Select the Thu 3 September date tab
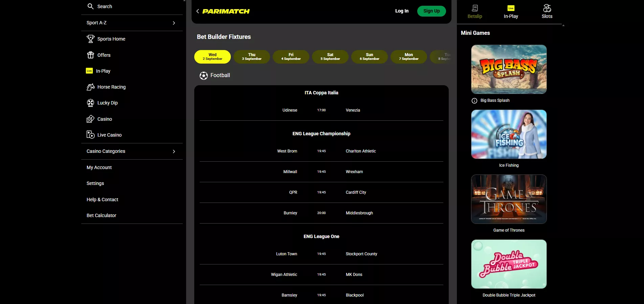Viewport: 644px width, 304px height. click(252, 56)
